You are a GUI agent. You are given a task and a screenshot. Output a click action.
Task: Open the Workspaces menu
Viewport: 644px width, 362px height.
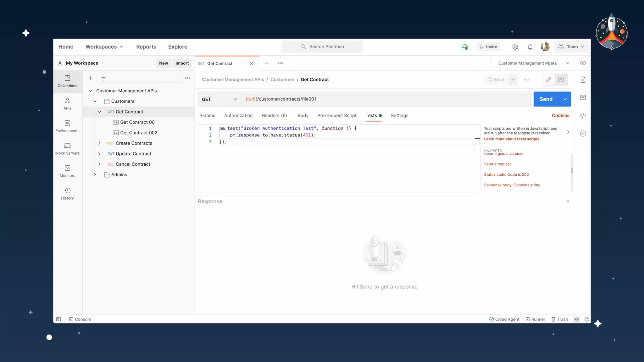104,47
